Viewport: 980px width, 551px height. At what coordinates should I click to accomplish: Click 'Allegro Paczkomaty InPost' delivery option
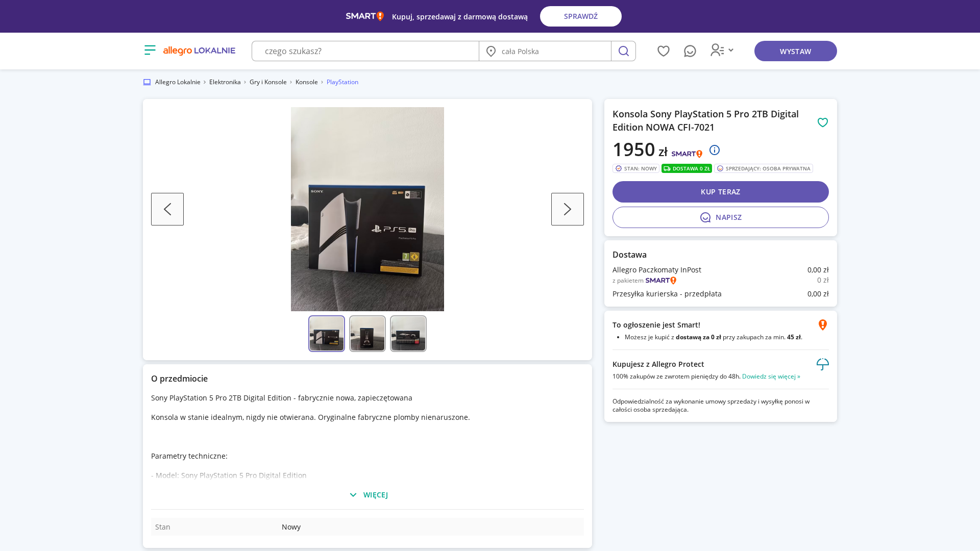pyautogui.click(x=656, y=270)
